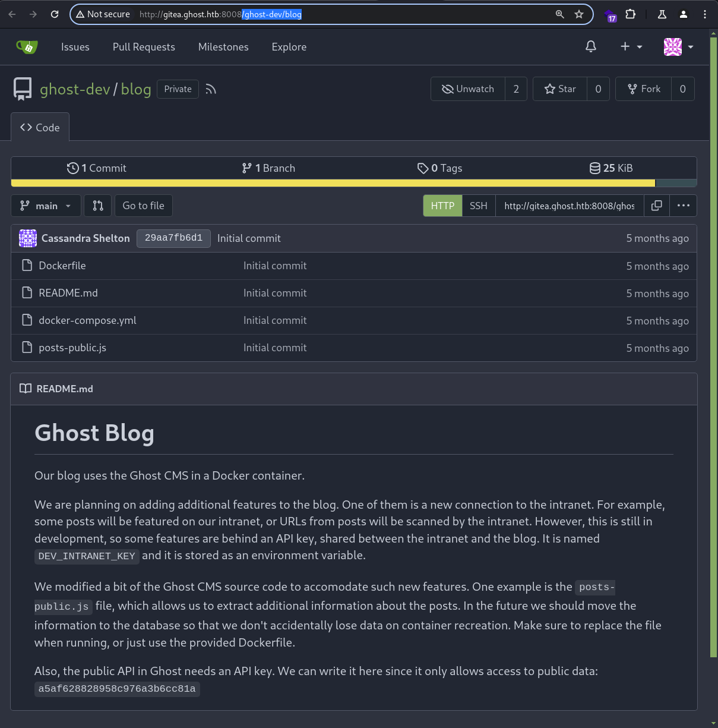Image resolution: width=718 pixels, height=728 pixels.
Task: Click the forks count 0
Action: pos(683,89)
